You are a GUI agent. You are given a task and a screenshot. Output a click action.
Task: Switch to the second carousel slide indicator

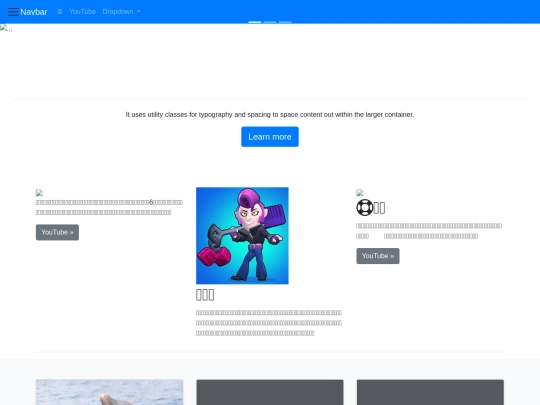coord(270,22)
